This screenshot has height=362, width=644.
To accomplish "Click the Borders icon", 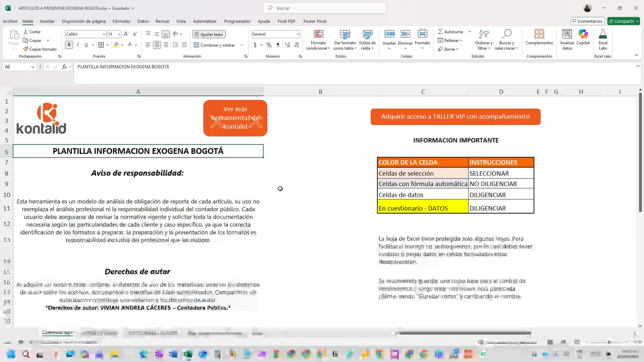I will point(101,45).
